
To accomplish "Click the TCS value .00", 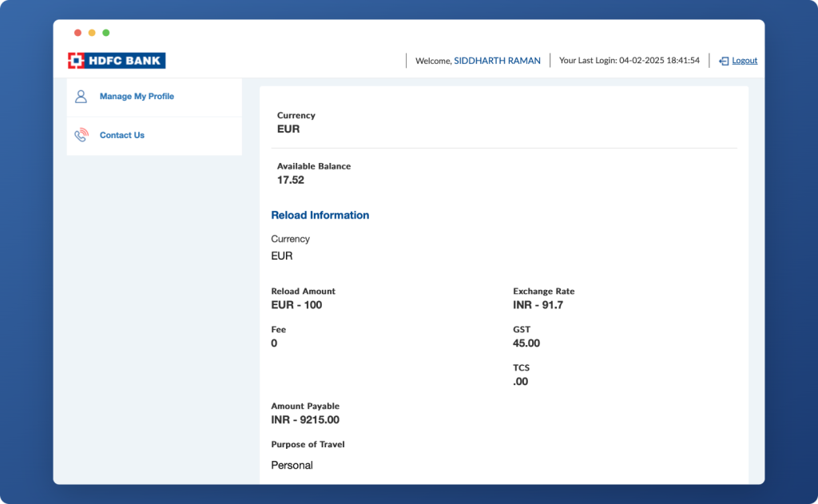I will tap(520, 381).
